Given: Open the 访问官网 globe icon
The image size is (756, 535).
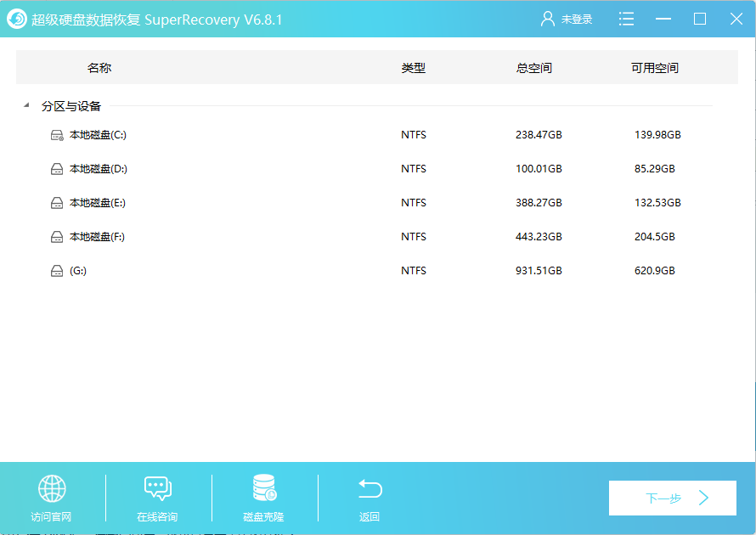Looking at the screenshot, I should click(52, 488).
